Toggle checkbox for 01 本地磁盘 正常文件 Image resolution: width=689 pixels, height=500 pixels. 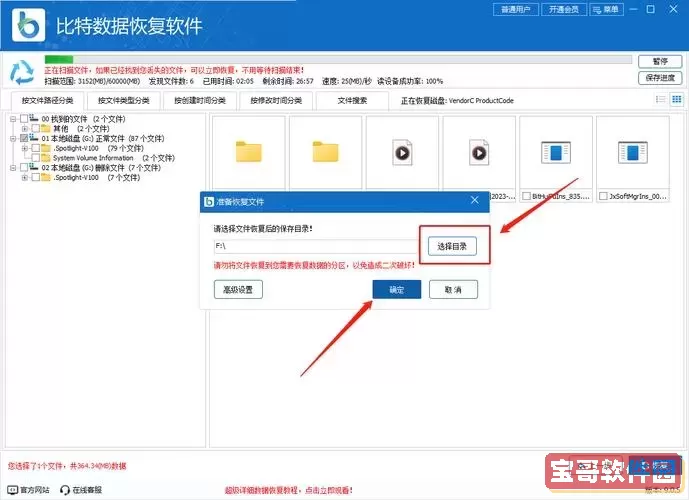[24, 138]
